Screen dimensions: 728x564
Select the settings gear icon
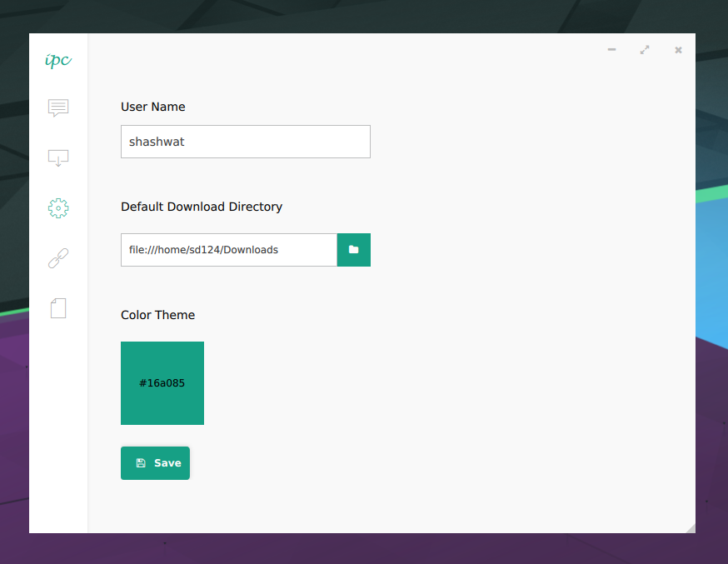[x=58, y=208]
